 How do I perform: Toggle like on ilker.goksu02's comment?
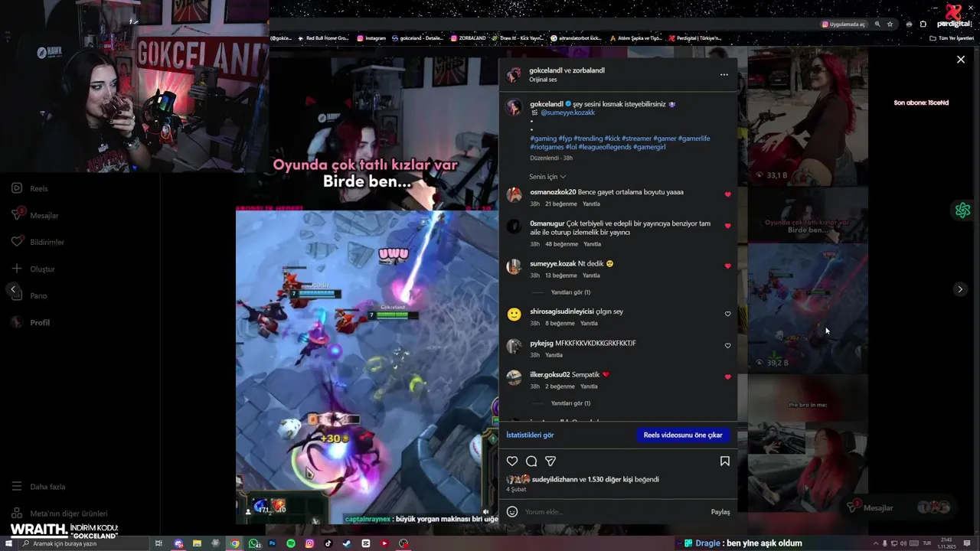pyautogui.click(x=727, y=377)
